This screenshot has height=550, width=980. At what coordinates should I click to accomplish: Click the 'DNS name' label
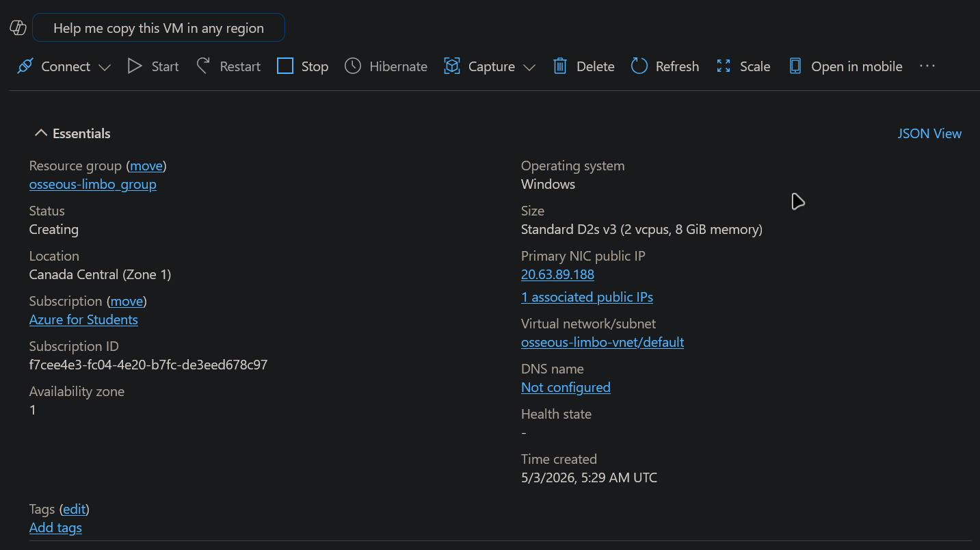click(552, 369)
